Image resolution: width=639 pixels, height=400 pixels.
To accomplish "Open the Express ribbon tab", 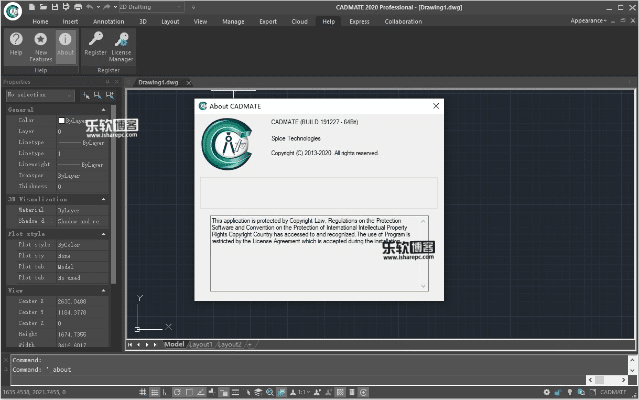I will pos(359,20).
